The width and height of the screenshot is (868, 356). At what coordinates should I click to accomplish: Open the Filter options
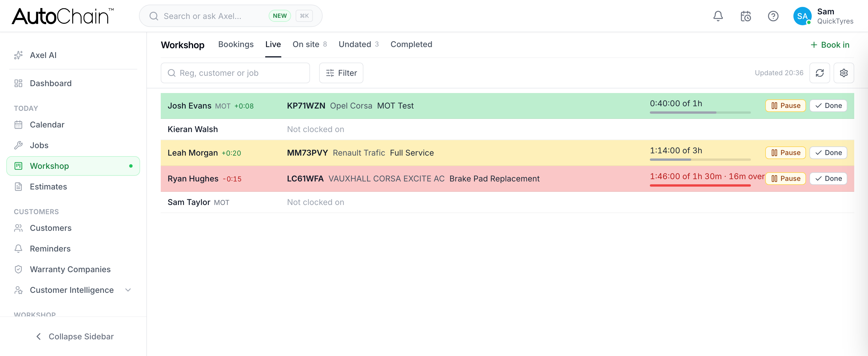coord(341,73)
